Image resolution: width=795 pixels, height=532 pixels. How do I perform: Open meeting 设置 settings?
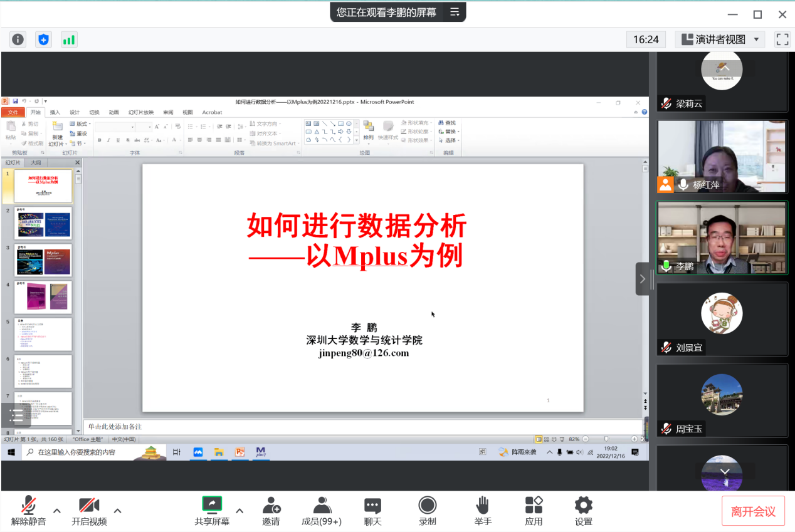point(584,511)
